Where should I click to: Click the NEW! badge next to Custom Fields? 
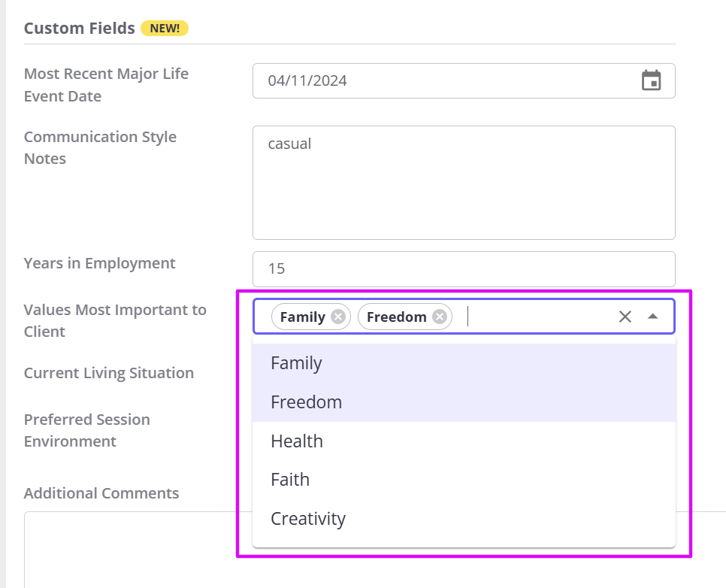click(165, 28)
